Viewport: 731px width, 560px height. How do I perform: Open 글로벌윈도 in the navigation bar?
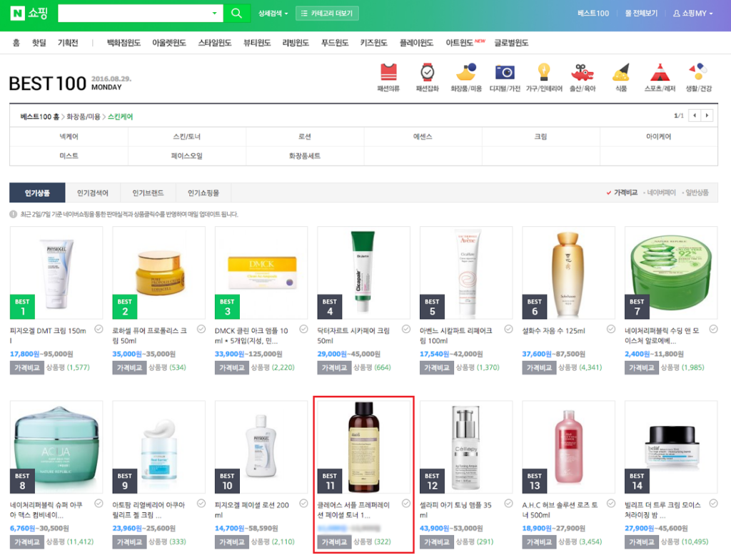511,43
